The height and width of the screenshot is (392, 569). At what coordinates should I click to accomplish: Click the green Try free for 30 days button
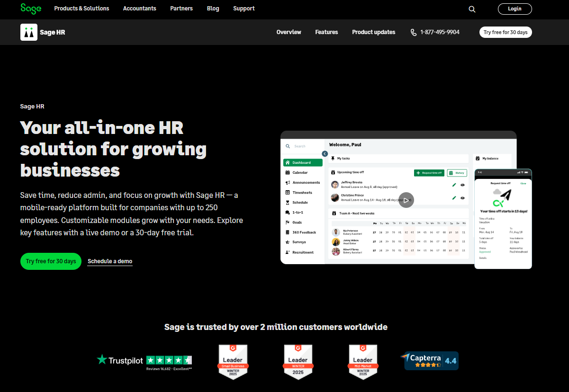[51, 261]
